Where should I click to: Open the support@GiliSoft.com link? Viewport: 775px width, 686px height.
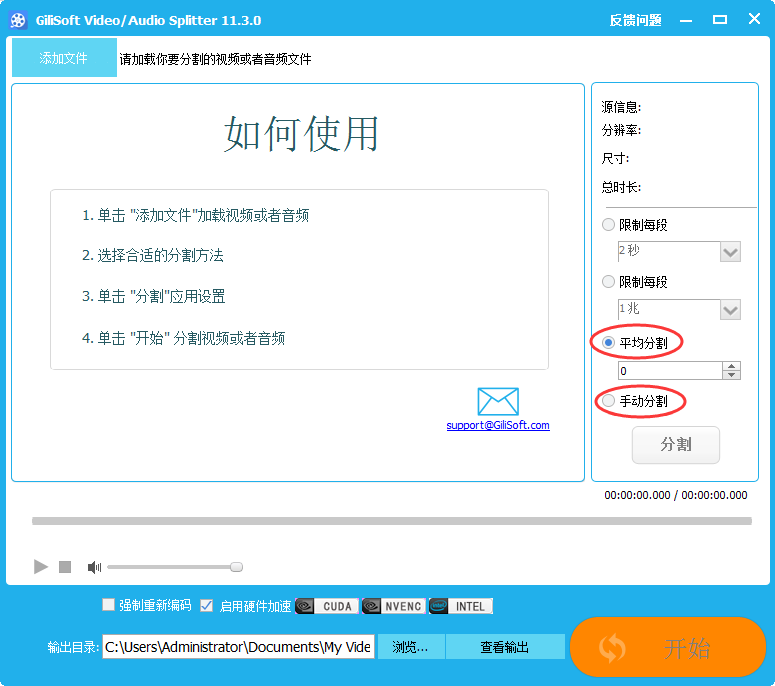498,425
